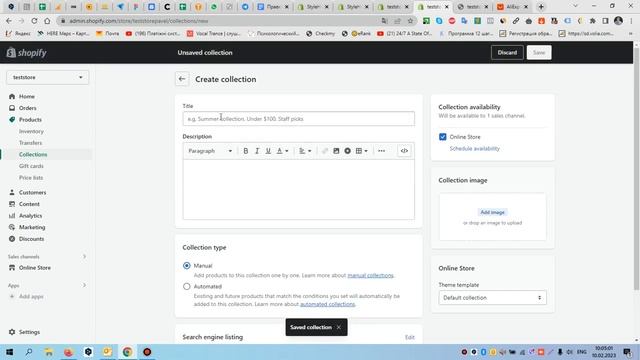Open the text alignment dropdown
The width and height of the screenshot is (640, 360).
(x=305, y=151)
